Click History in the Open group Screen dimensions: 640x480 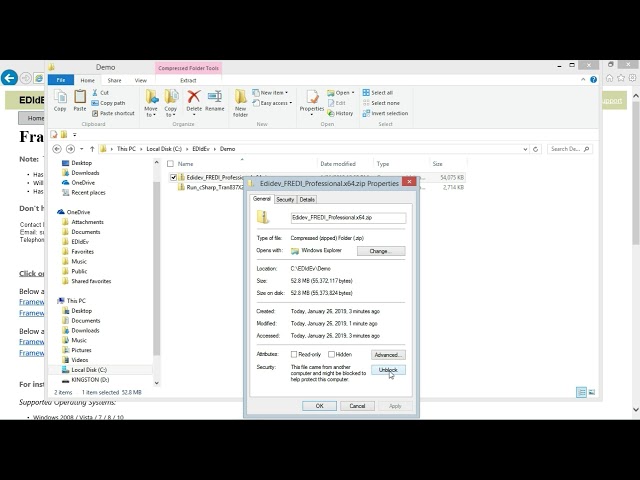coord(340,113)
